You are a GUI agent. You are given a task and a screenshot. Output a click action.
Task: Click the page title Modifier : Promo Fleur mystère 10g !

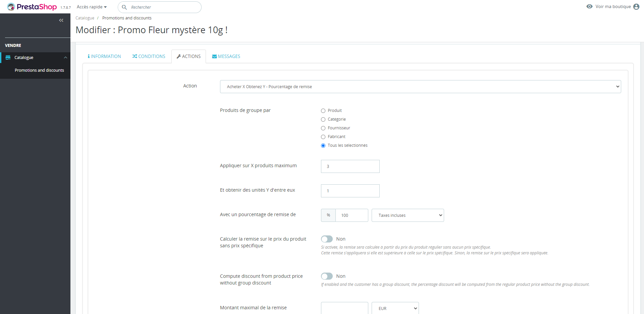point(152,30)
